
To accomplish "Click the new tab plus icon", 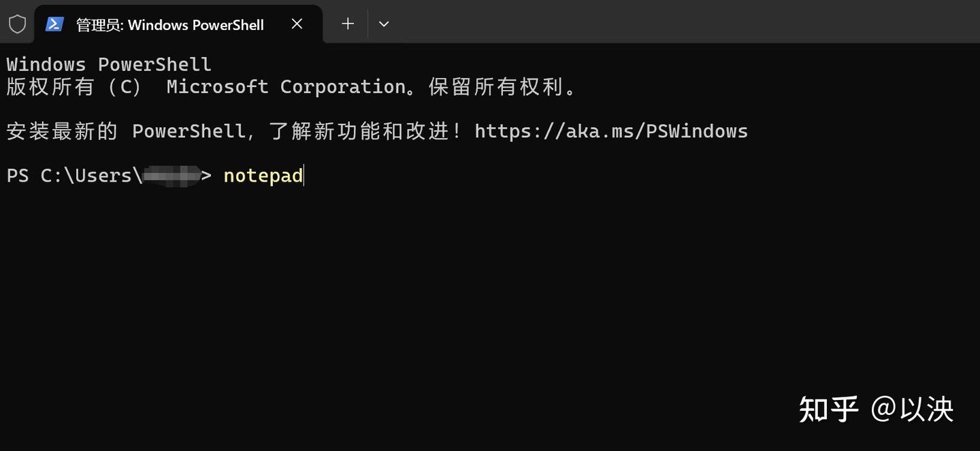I will [x=347, y=24].
